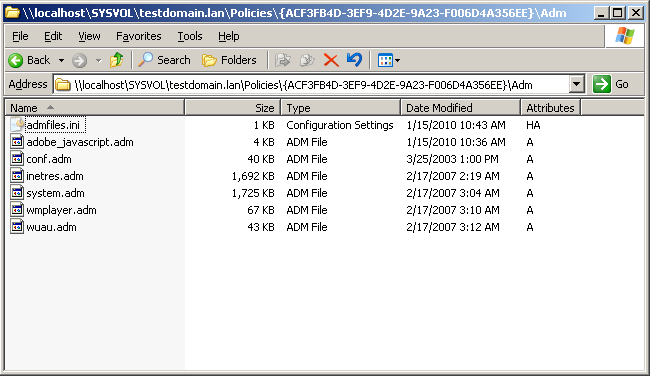Sort by the Size column header
This screenshot has height=376, width=650.
tap(233, 108)
